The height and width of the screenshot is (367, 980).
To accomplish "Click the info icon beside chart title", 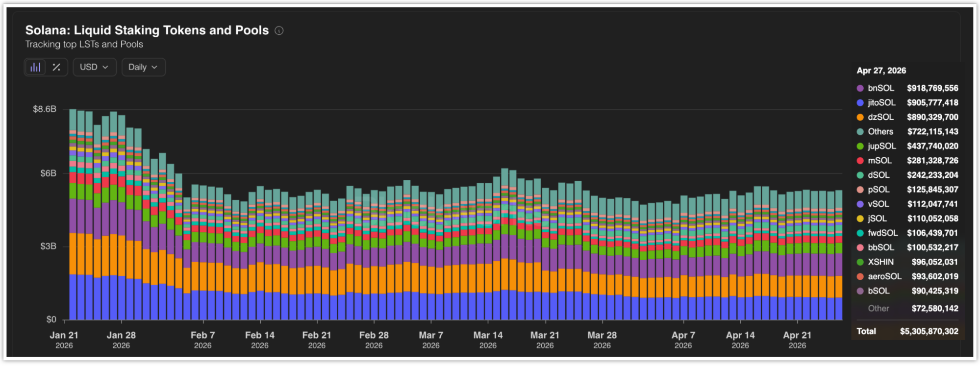I will coord(279,30).
